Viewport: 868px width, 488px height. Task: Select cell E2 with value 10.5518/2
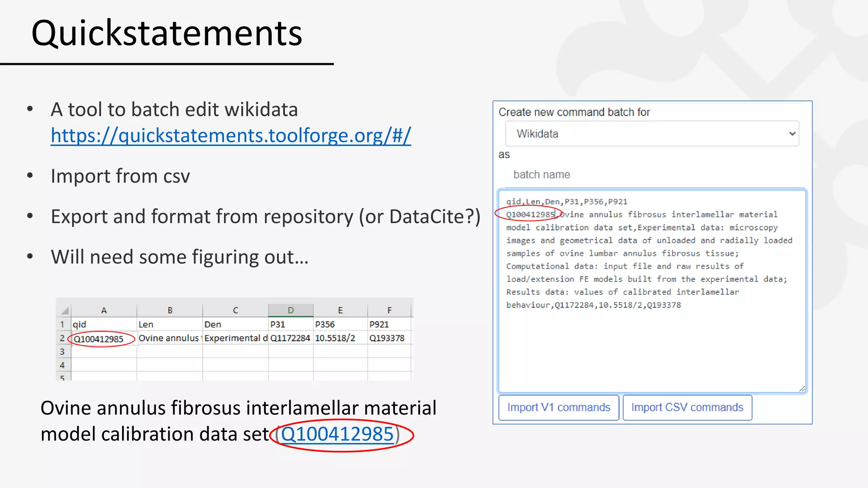click(340, 338)
